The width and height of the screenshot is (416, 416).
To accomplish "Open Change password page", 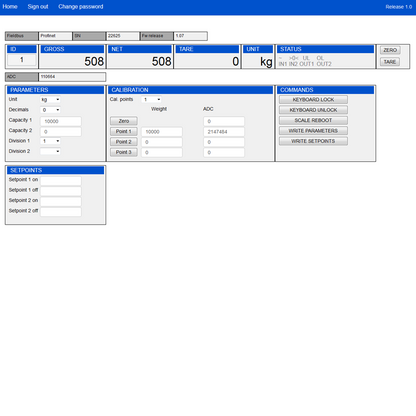I will point(81,7).
